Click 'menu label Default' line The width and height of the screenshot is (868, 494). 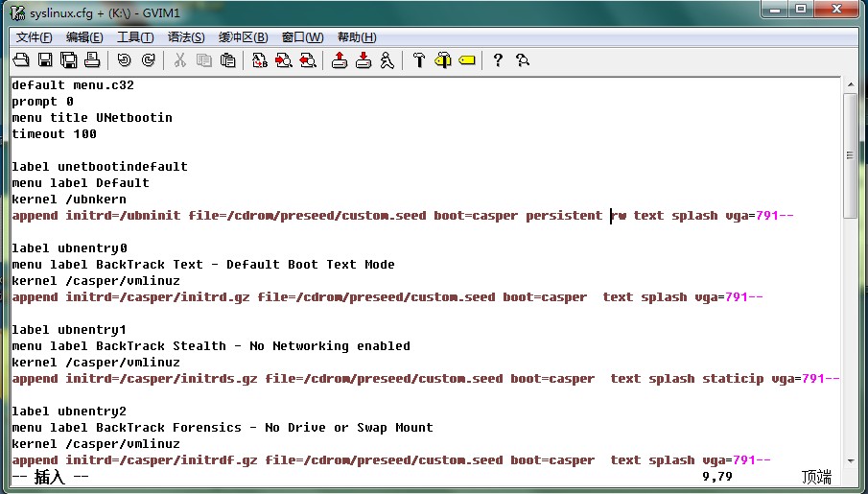coord(81,183)
